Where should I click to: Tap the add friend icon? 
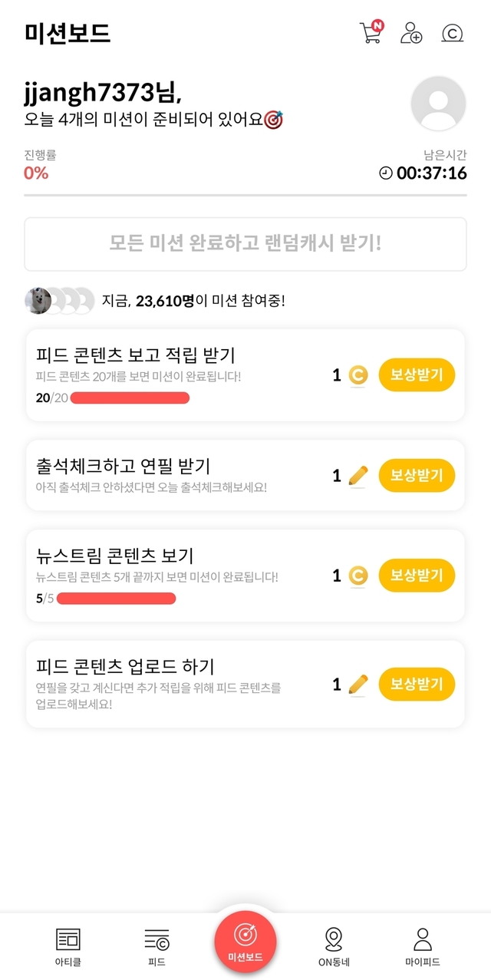[x=411, y=33]
